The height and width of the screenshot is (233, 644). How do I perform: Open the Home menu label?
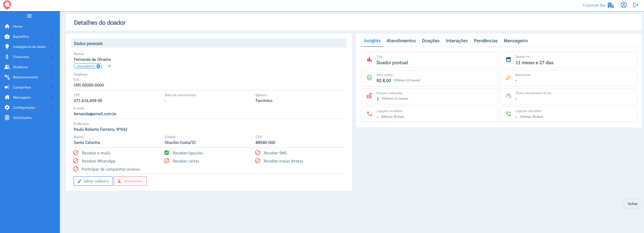tap(18, 26)
